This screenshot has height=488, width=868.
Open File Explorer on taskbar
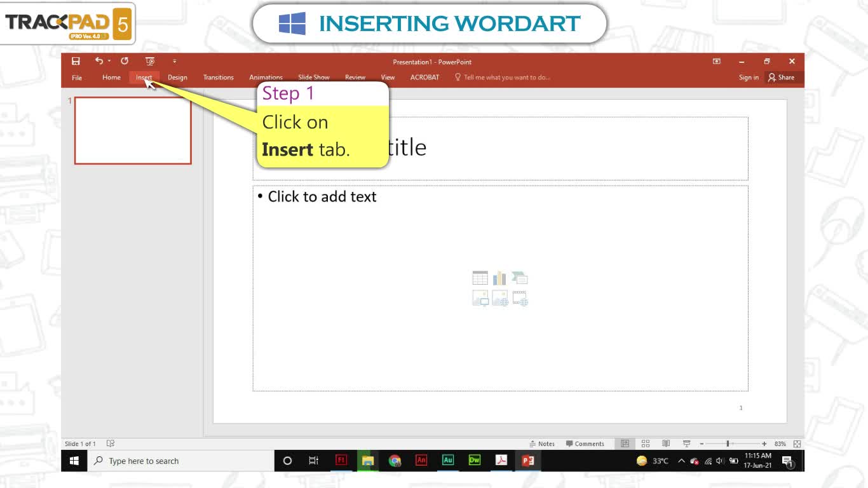point(368,461)
